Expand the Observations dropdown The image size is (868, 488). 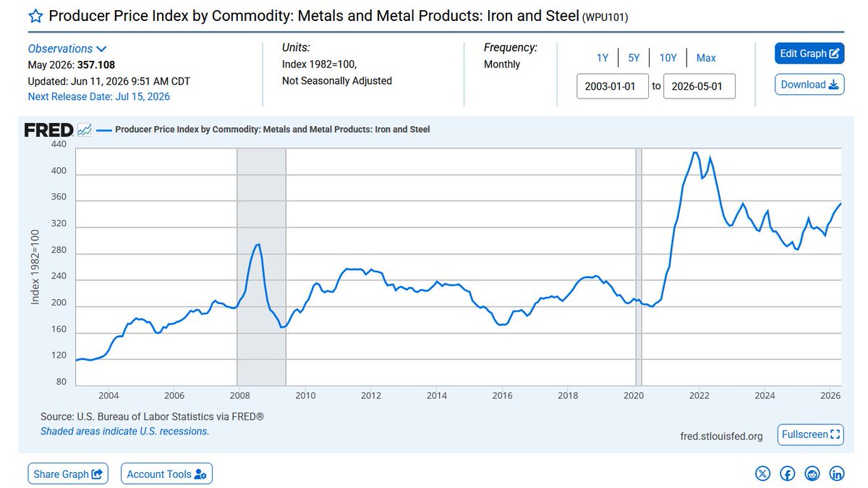(67, 49)
